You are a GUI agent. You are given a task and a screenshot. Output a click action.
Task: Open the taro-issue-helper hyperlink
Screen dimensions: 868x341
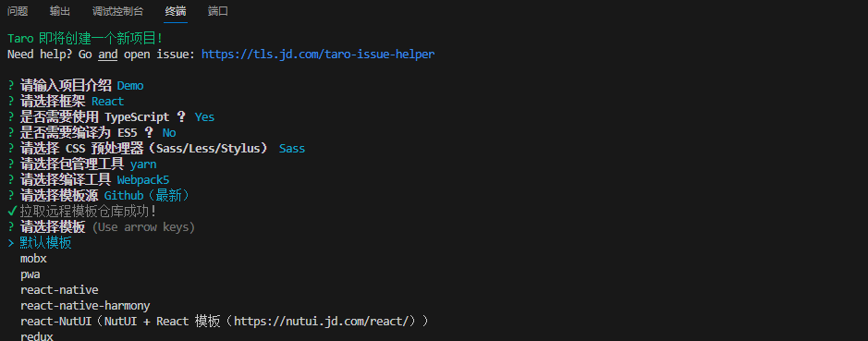pyautogui.click(x=318, y=55)
